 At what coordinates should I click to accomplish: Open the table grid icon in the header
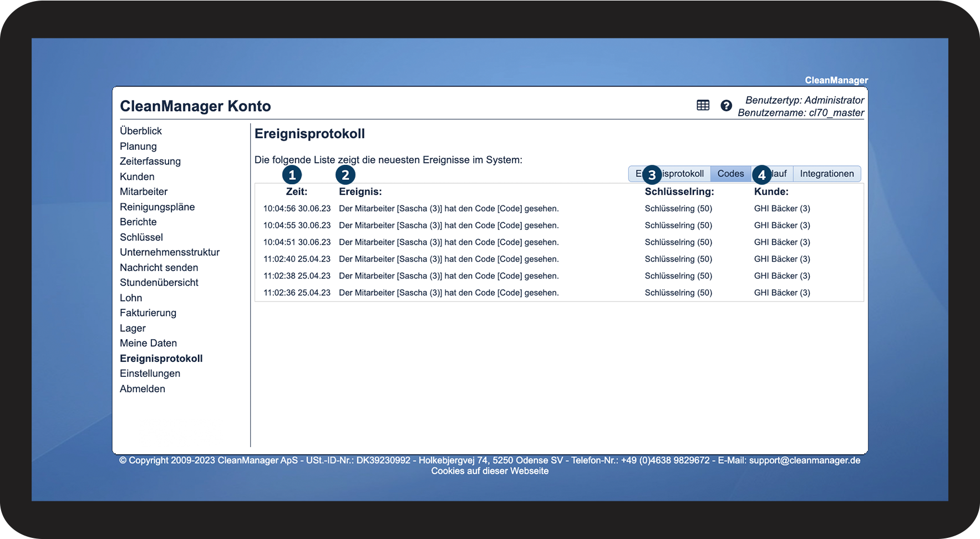[703, 105]
